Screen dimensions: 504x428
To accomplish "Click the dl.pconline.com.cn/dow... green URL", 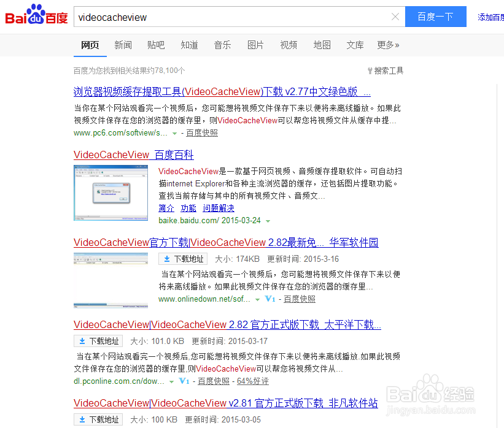I will (x=119, y=381).
